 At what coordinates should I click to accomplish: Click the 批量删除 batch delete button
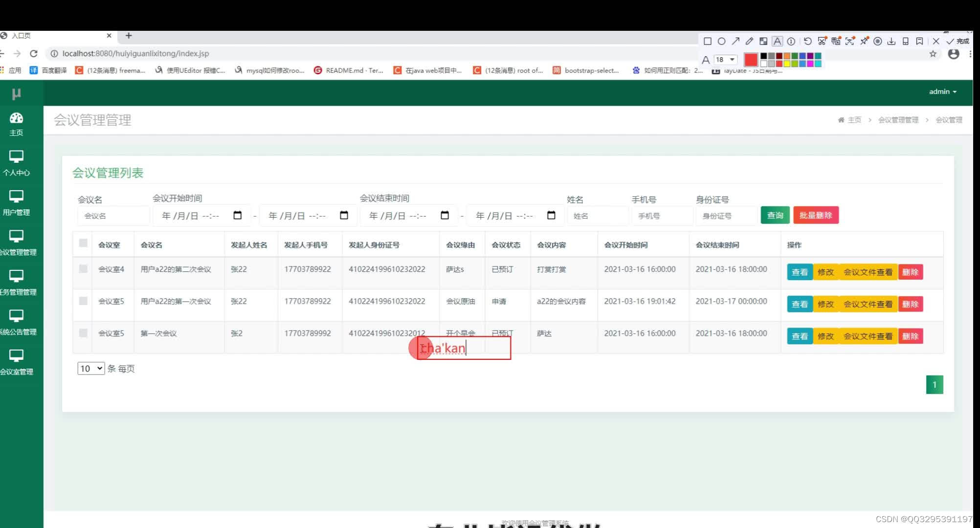coord(816,215)
